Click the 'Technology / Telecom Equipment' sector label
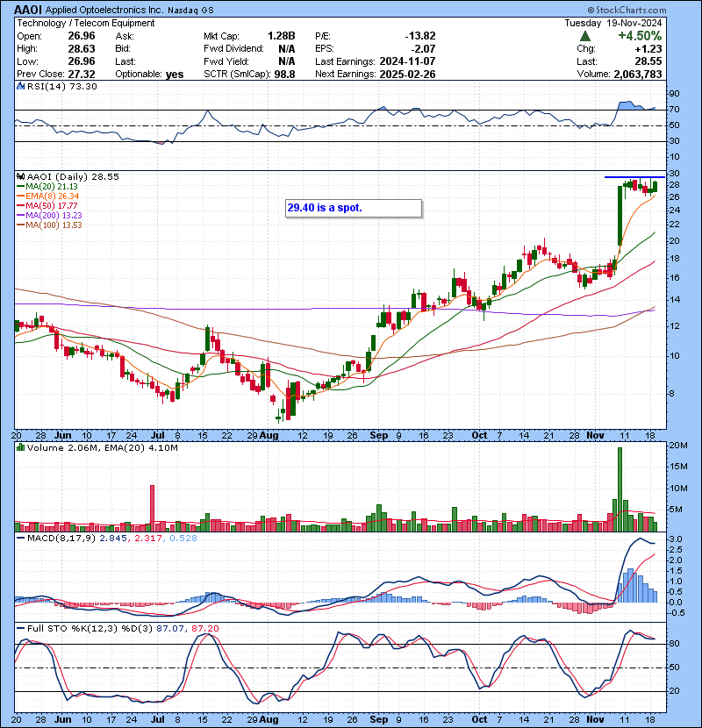This screenshot has height=728, width=702. (x=86, y=23)
